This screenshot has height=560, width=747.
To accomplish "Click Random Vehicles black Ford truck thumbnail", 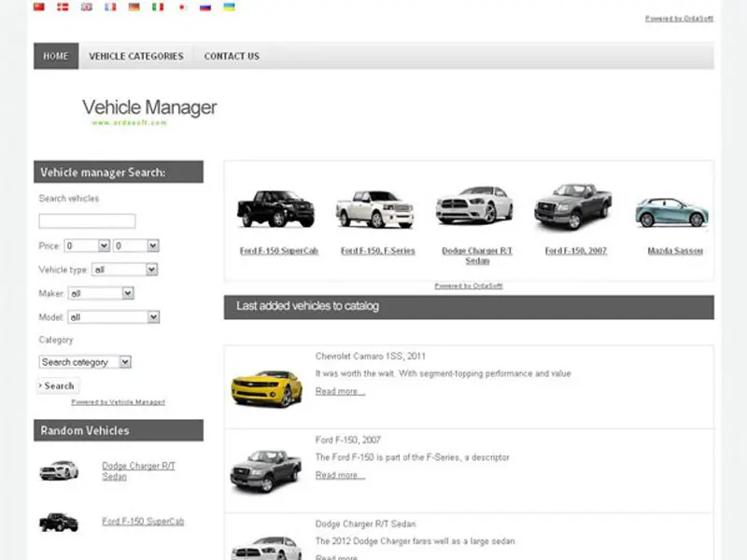I will click(x=59, y=523).
